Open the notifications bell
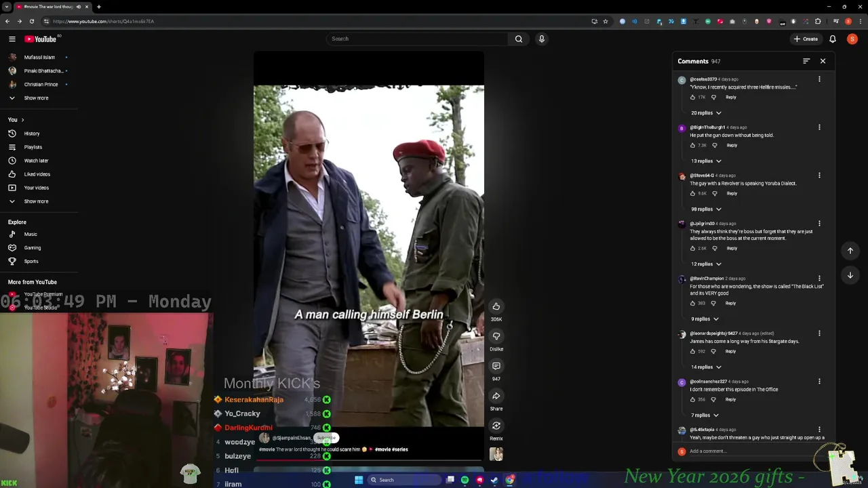This screenshot has height=488, width=868. pos(833,39)
